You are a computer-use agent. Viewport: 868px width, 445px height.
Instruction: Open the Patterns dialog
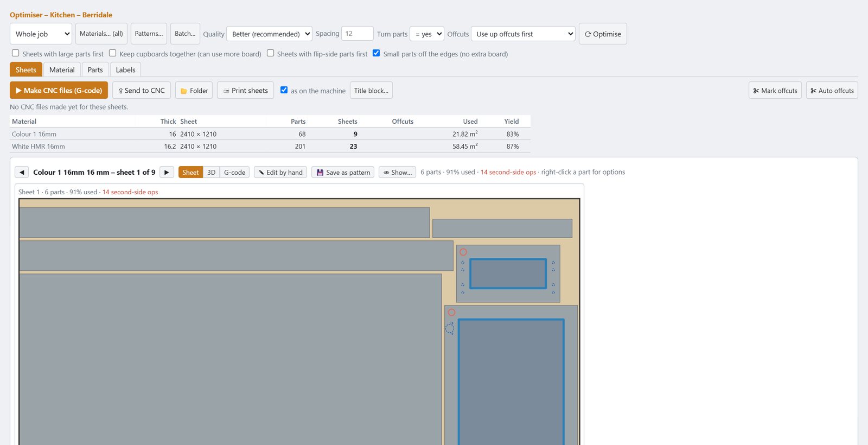click(149, 34)
